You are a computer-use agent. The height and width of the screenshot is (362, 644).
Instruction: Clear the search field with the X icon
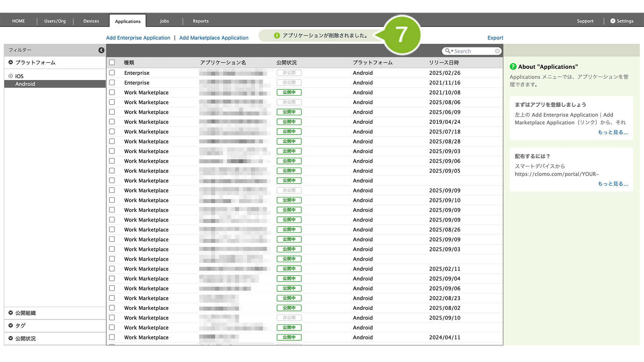coord(497,51)
